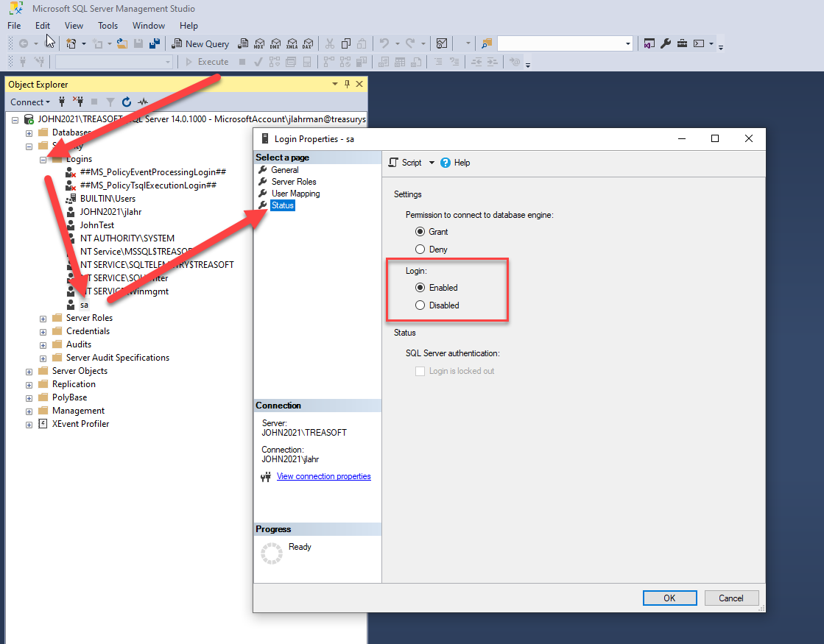Viewport: 824px width, 644px height.
Task: Expand the Server Objects folder
Action: (29, 372)
